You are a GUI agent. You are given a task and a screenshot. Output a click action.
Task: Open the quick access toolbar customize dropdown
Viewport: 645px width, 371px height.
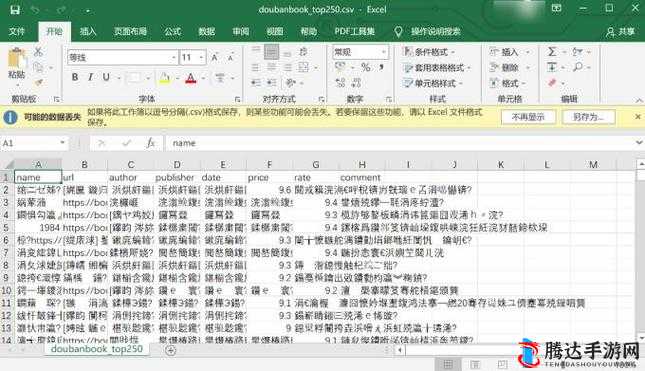point(88,10)
